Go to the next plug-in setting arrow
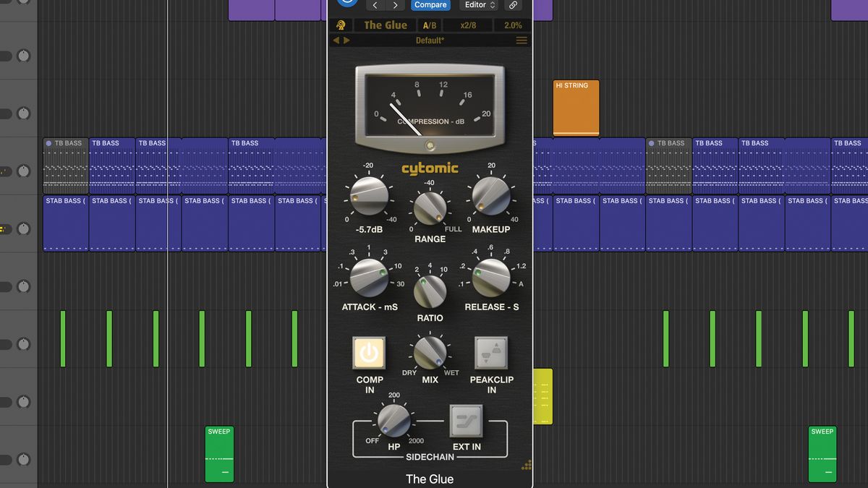 tap(395, 5)
